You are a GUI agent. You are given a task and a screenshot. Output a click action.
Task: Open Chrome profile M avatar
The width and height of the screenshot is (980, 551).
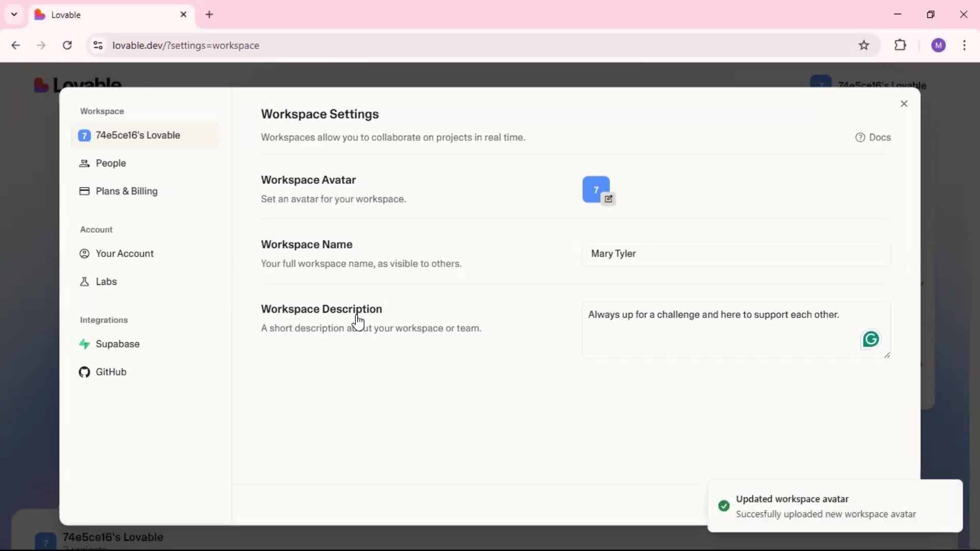(x=938, y=45)
